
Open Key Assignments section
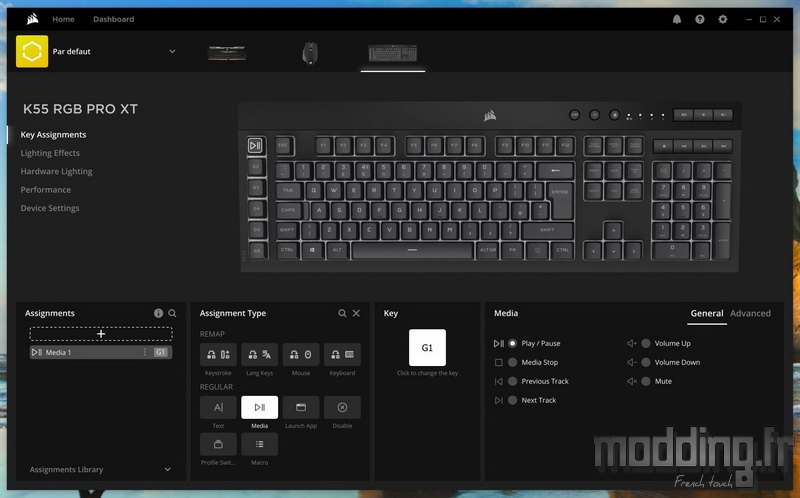(x=53, y=135)
